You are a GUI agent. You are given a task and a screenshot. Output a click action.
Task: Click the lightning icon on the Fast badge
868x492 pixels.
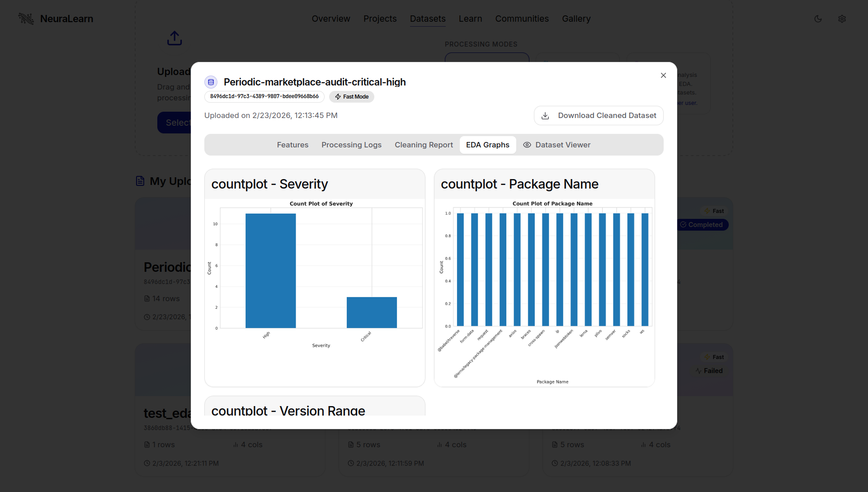tap(708, 211)
